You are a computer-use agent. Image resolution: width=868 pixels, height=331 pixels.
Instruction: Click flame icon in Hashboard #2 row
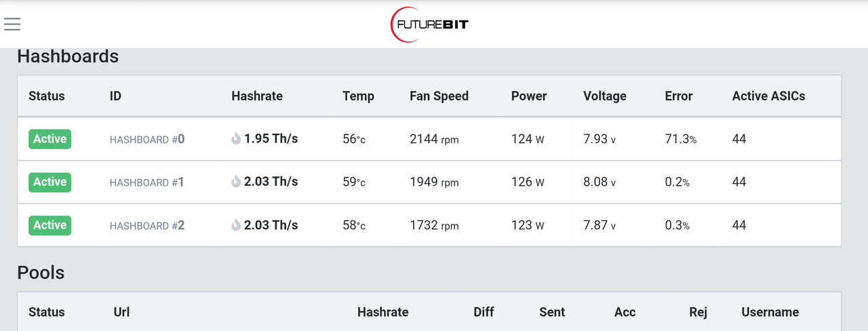click(x=236, y=225)
